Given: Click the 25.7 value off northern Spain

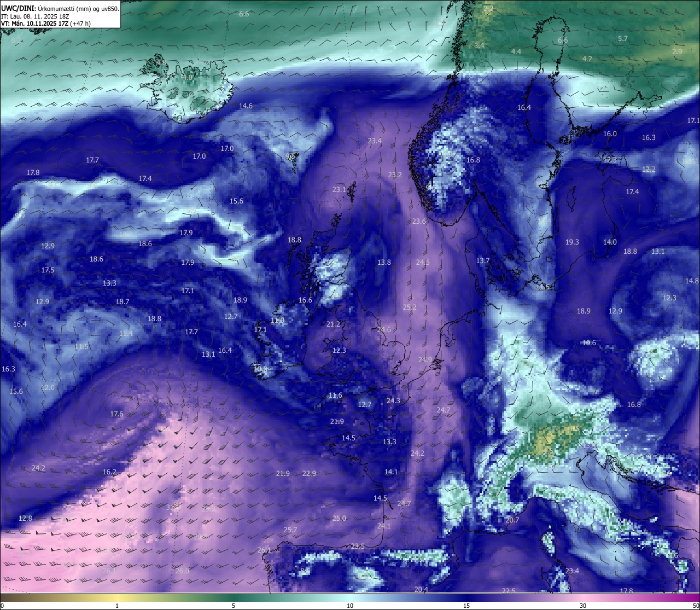Looking at the screenshot, I should click(290, 530).
